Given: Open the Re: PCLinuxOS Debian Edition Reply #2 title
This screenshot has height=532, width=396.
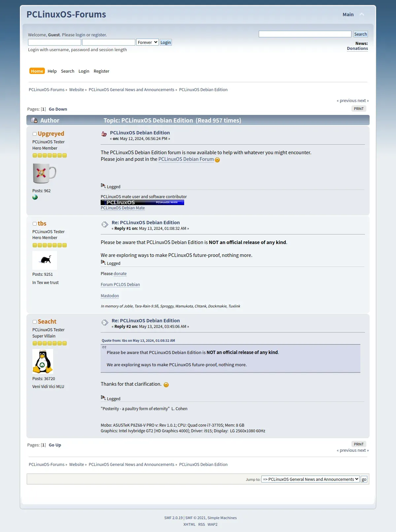Looking at the screenshot, I should point(146,321).
